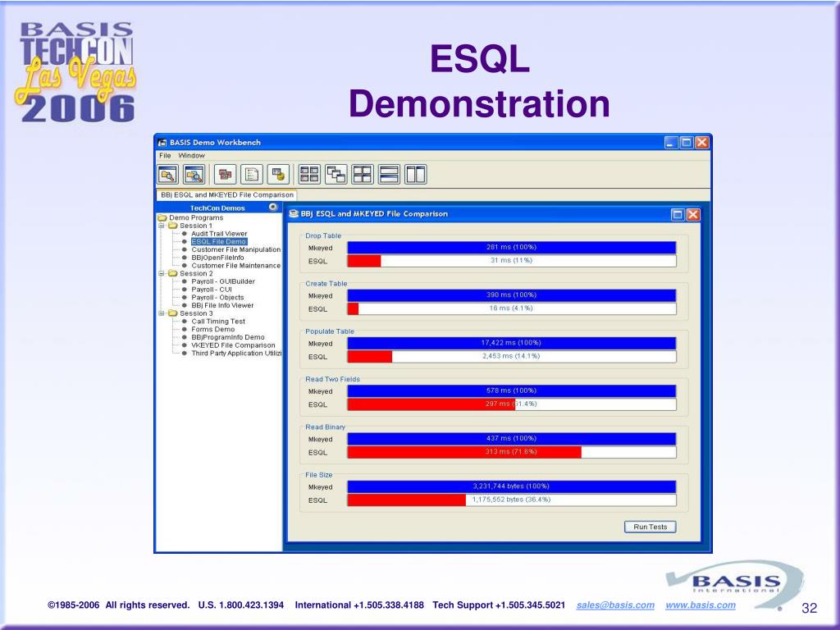Click the Create Table ESQL 16 ms bar
Viewport: 840px width, 630px height.
coord(512,308)
